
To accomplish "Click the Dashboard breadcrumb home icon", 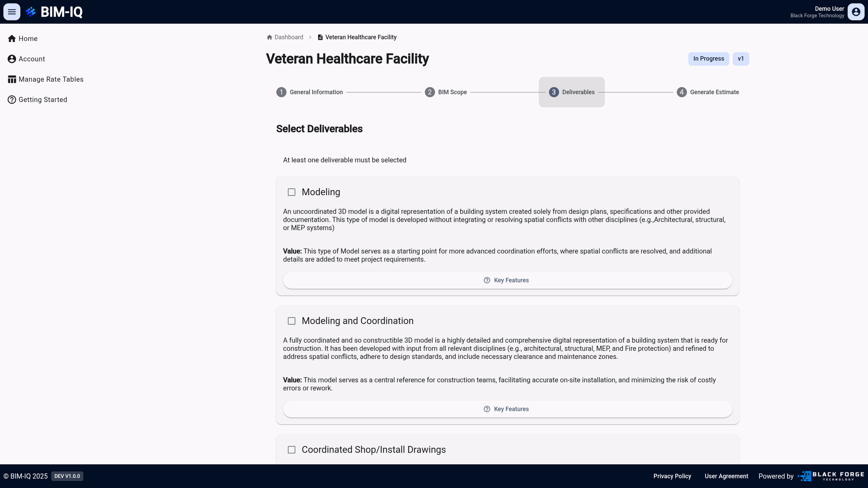I will coord(269,37).
